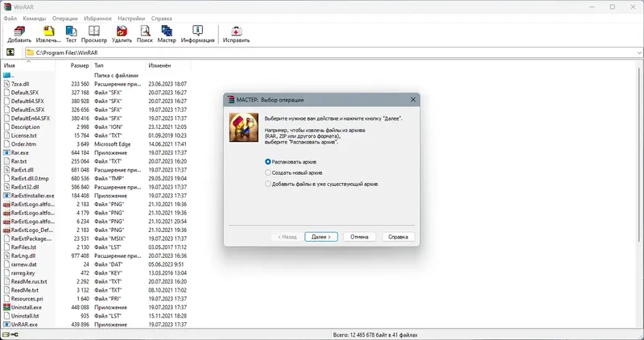Select the Resources.pri file
The height and width of the screenshot is (340, 644).
27,299
